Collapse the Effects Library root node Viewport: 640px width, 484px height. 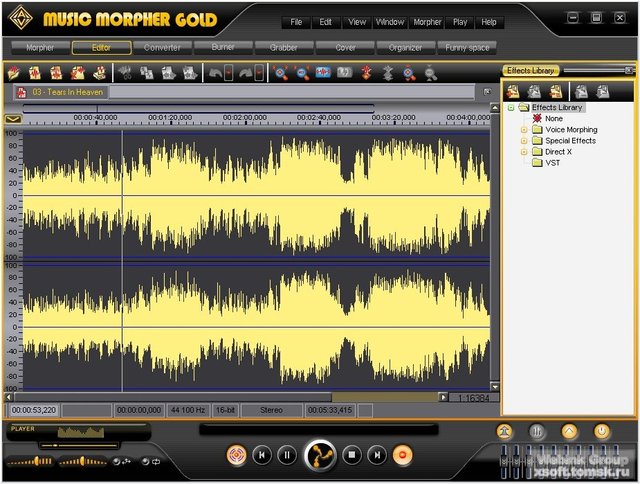pos(511,108)
